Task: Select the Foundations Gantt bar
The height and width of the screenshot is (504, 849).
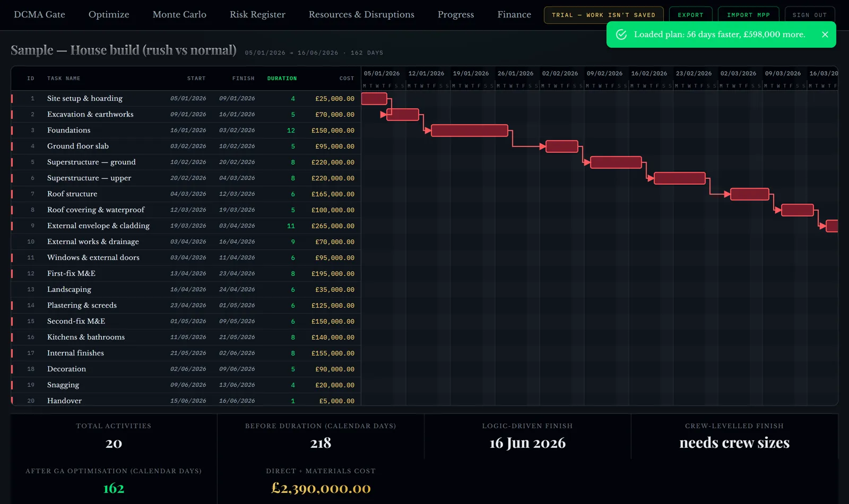Action: click(x=470, y=131)
